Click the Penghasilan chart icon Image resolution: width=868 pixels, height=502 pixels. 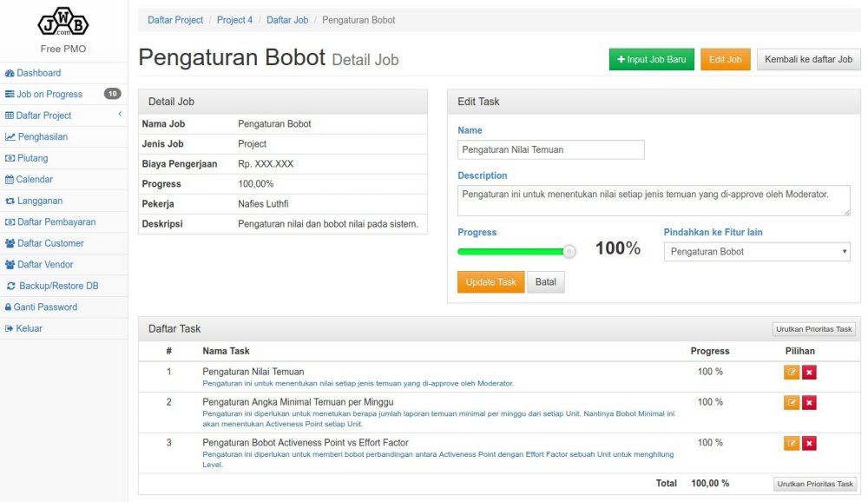(10, 136)
